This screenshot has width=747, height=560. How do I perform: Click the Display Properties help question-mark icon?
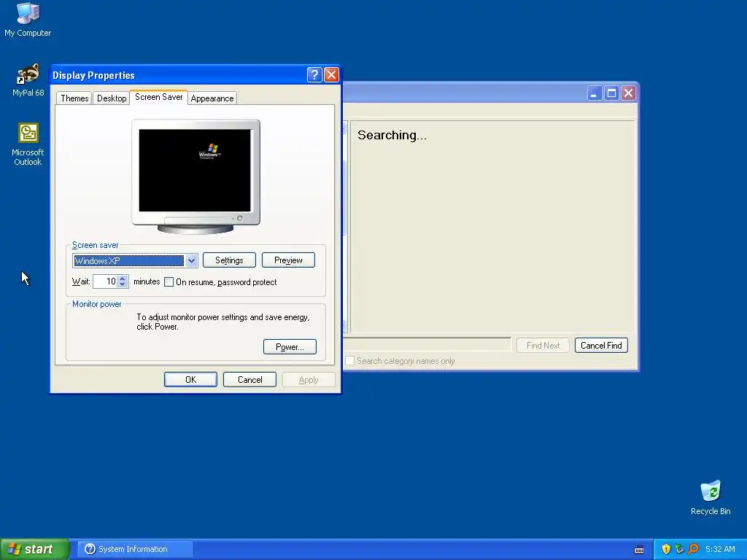tap(314, 75)
